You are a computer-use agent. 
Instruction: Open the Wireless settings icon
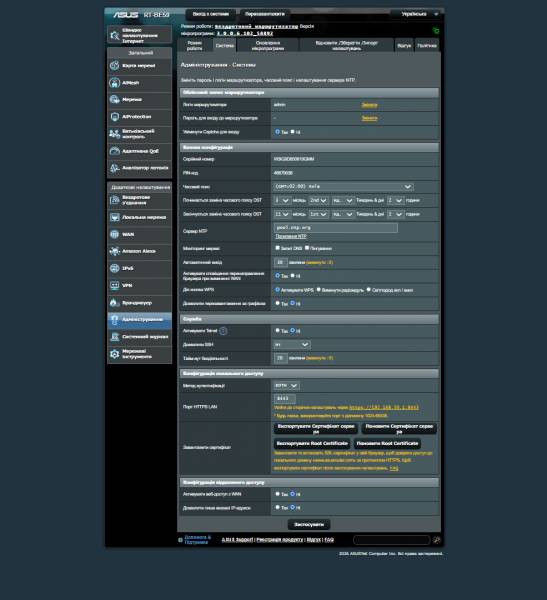coord(114,200)
